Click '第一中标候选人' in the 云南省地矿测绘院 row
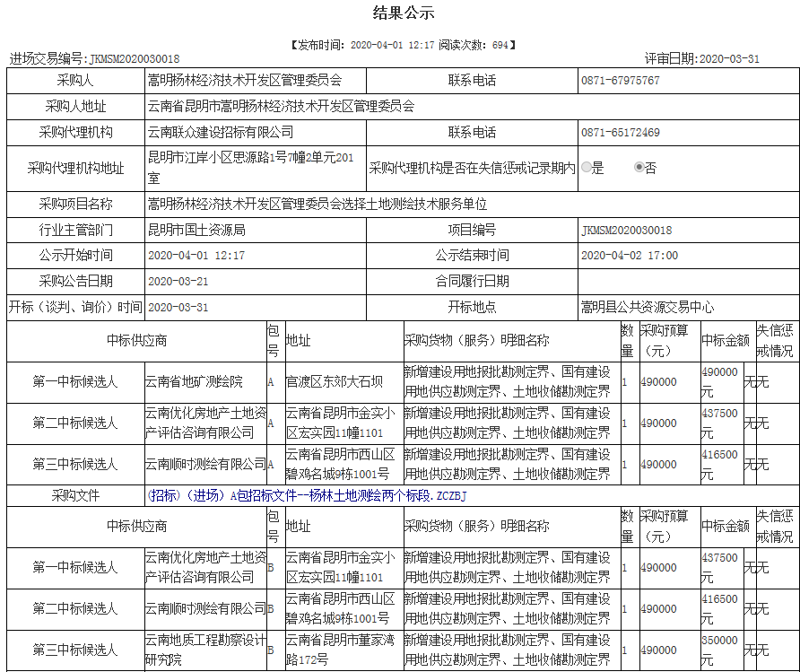800x672 pixels. pos(75,382)
